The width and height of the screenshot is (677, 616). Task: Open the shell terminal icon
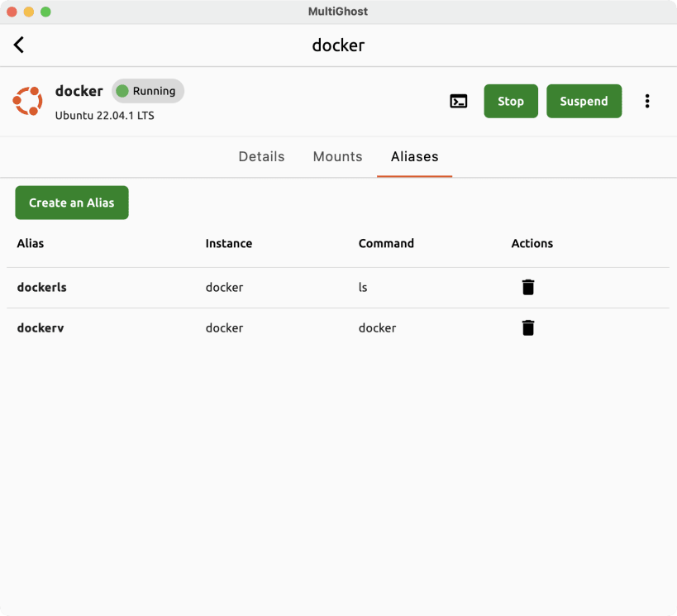tap(458, 101)
